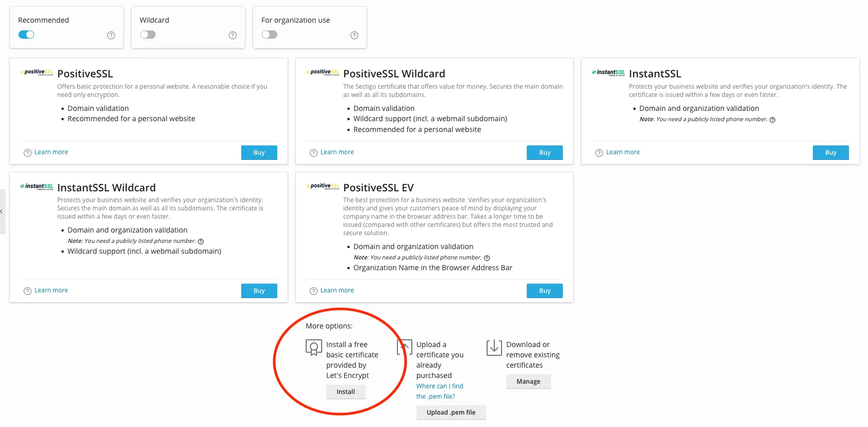Click the help icon in Wildcard filter
The image size is (868, 427).
pyautogui.click(x=232, y=36)
